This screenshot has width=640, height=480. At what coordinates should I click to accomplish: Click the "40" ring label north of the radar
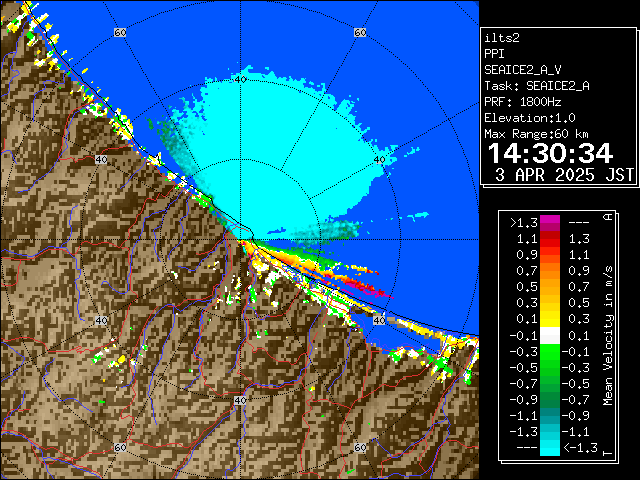pyautogui.click(x=241, y=80)
